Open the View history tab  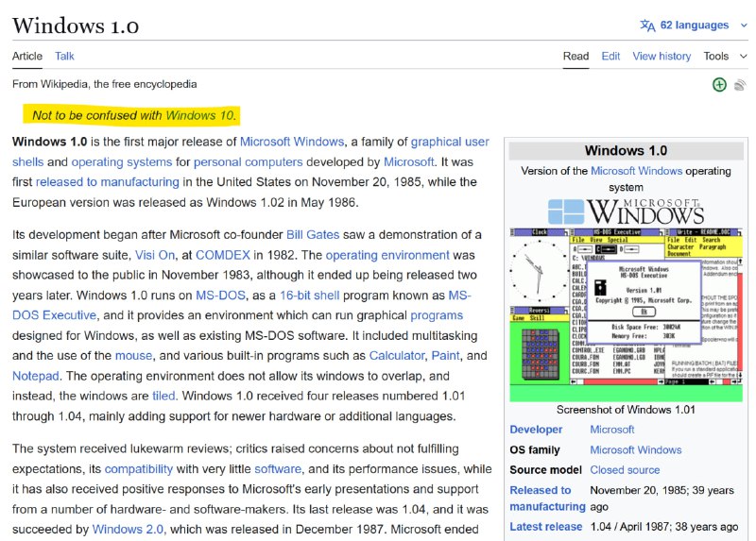click(661, 56)
